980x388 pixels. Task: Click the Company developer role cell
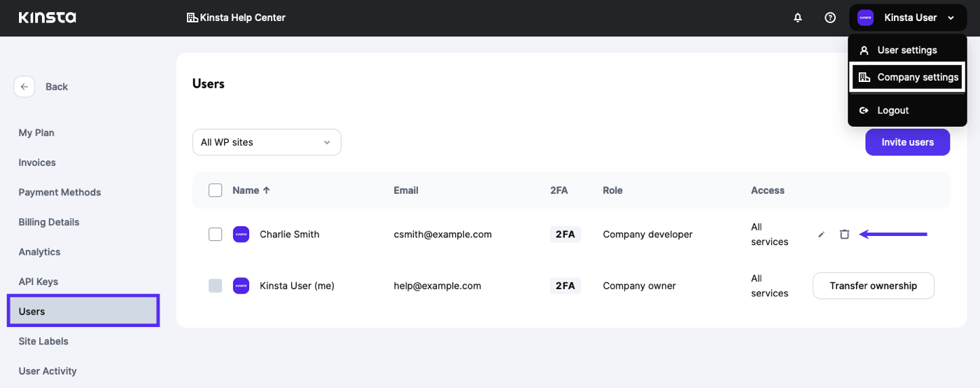[x=647, y=235]
